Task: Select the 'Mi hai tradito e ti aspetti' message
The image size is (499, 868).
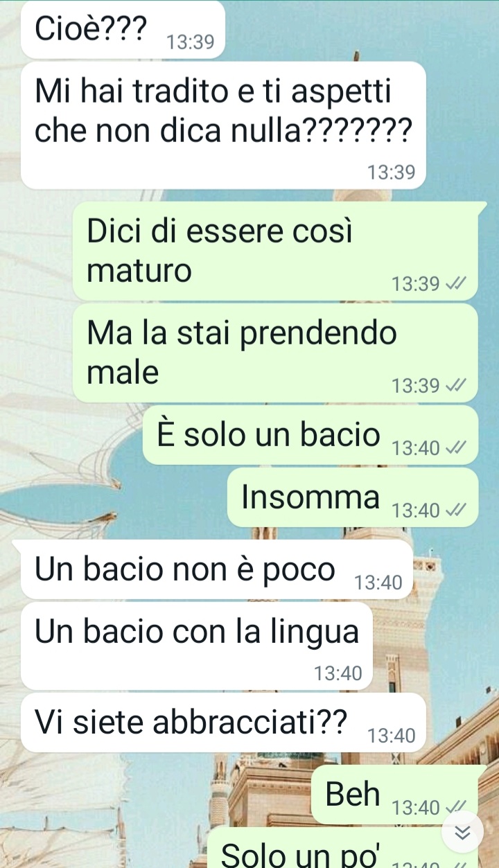Action: click(223, 125)
